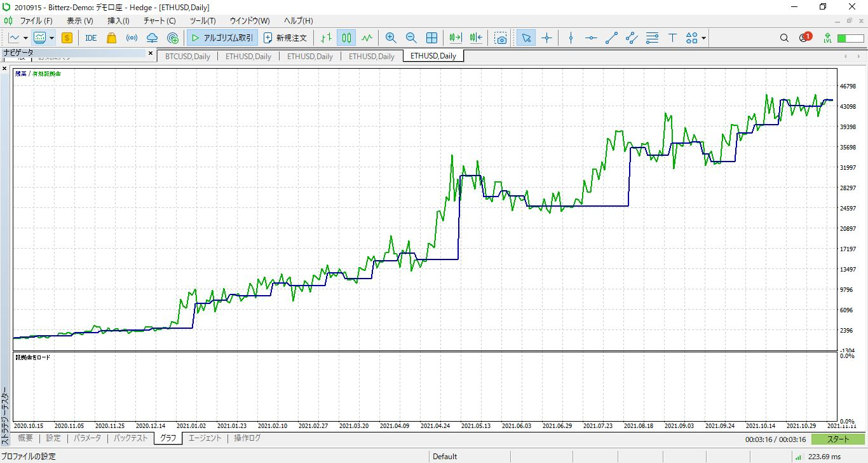Toggle chart auto-scroll to end
Viewport: 868px width, 463px height.
[456, 38]
